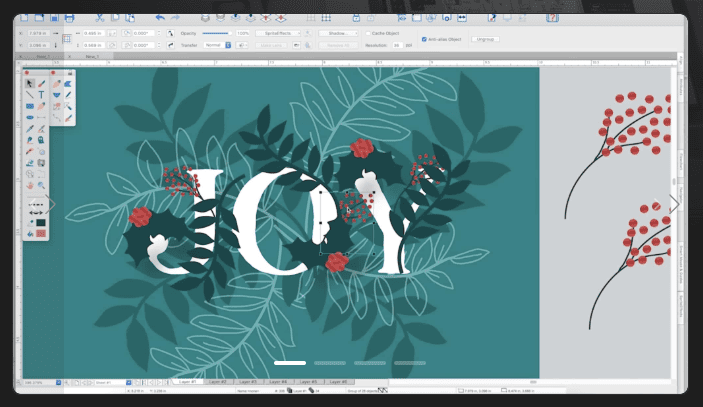Click the Undo arrow icon
The width and height of the screenshot is (703, 407).
160,18
